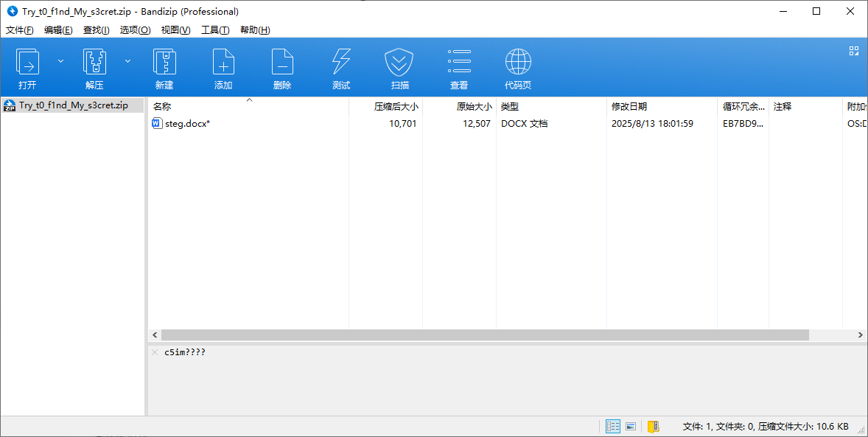Screen dimensions: 868x437
Task: Sort by the 类型 column header
Action: tap(551, 106)
